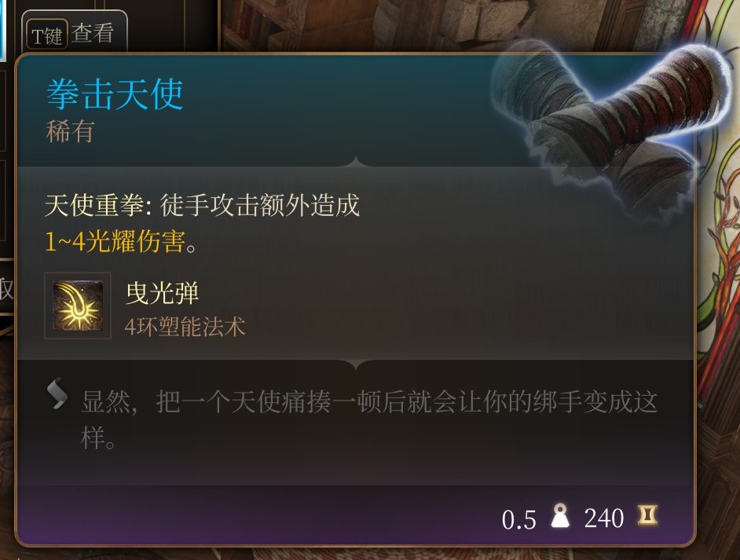Click the 曳光弹 spell icon

(78, 306)
